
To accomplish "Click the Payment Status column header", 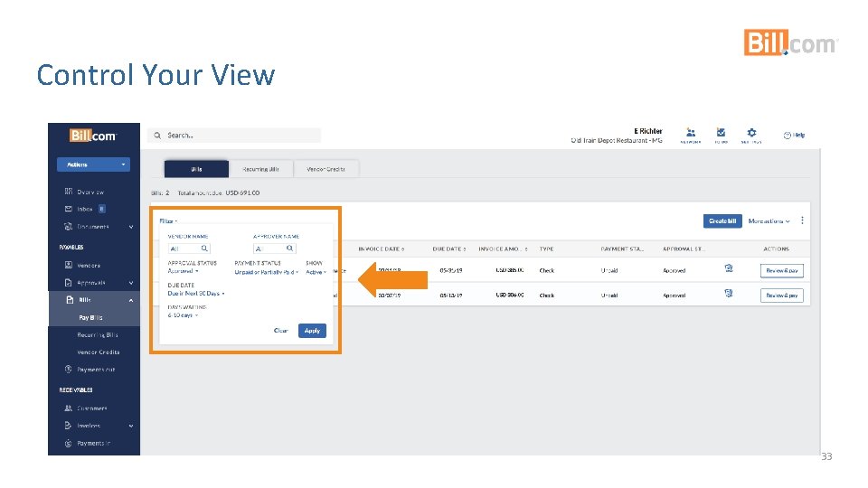I will coord(622,249).
